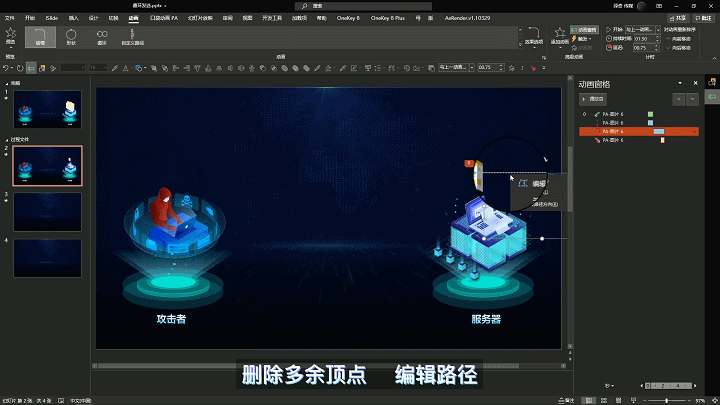
Task: Select slide 2 thumbnail
Action: pyautogui.click(x=47, y=166)
